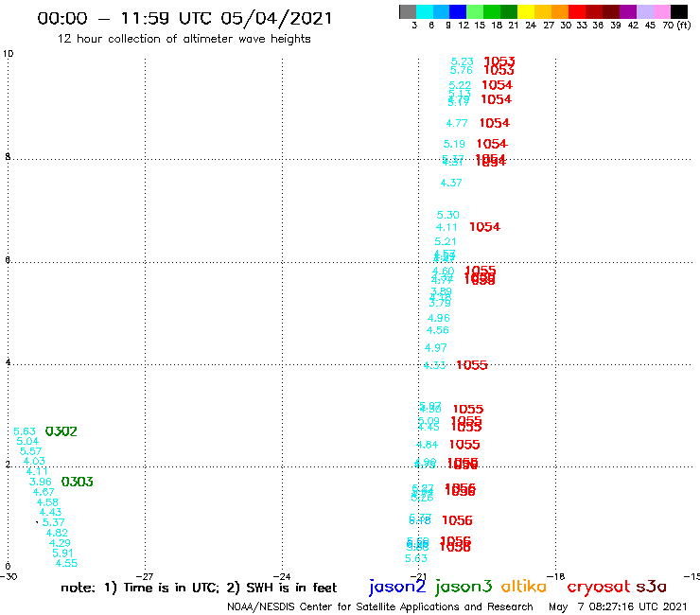
Task: Click the '70 (ft)' legend label
Action: coord(676,25)
